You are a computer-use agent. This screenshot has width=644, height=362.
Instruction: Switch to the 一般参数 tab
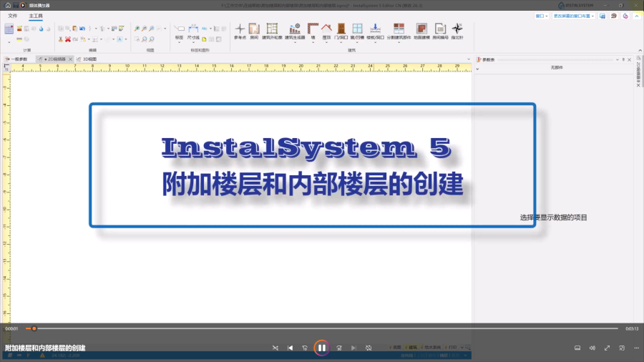click(x=17, y=59)
